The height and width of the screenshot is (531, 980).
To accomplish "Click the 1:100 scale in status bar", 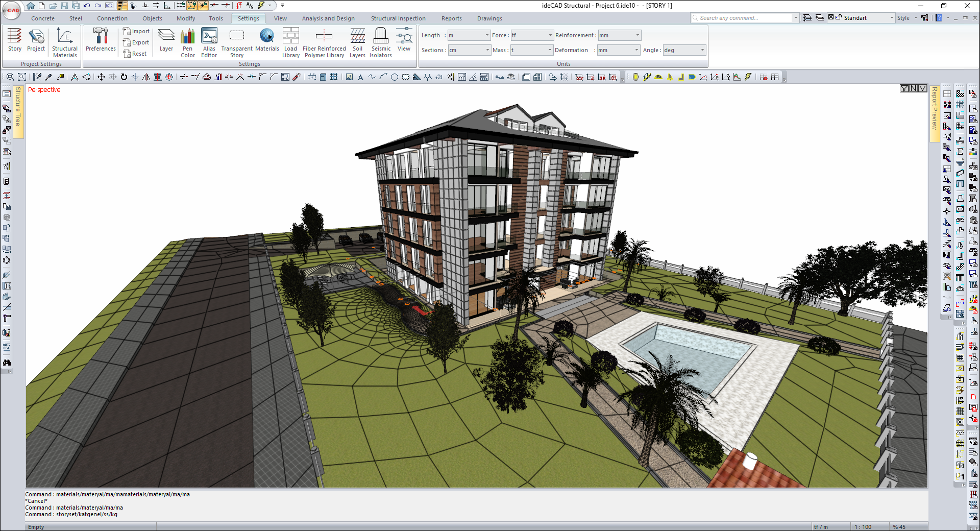I will (x=863, y=527).
